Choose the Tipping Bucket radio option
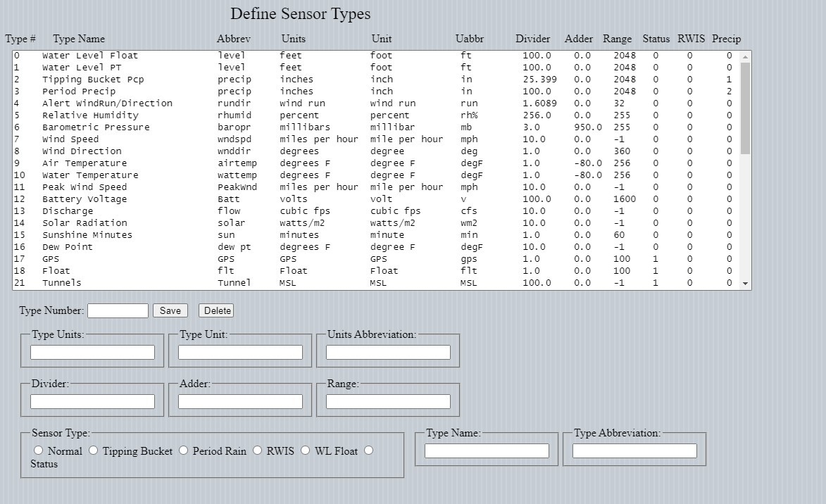 coord(94,451)
